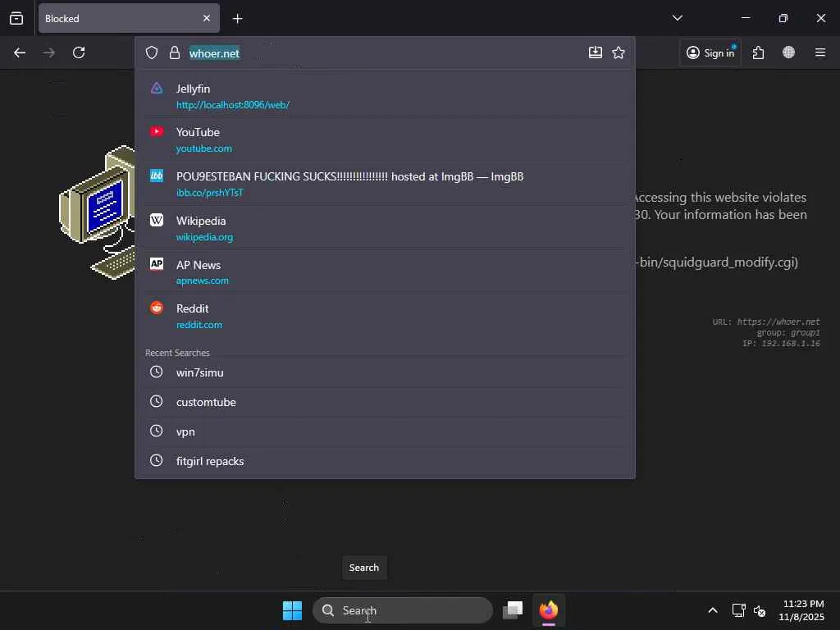Screen dimensions: 840x630
Task: Click the Wikipedia W favicon
Action: coord(157,220)
